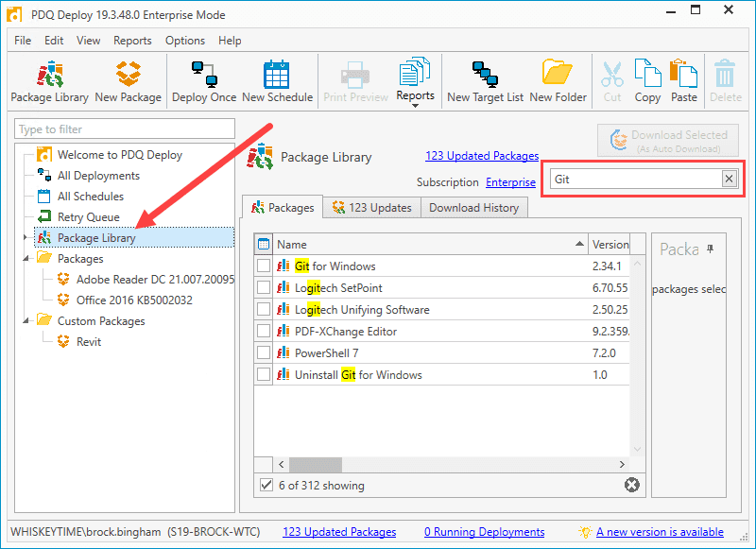Clear filter with the circled X icon
The height and width of the screenshot is (549, 756).
(631, 485)
